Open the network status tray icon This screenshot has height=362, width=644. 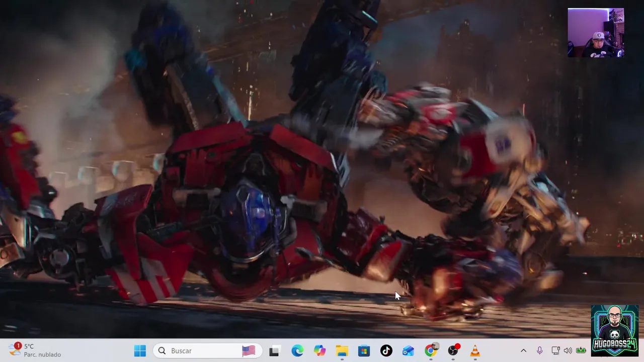coord(555,350)
